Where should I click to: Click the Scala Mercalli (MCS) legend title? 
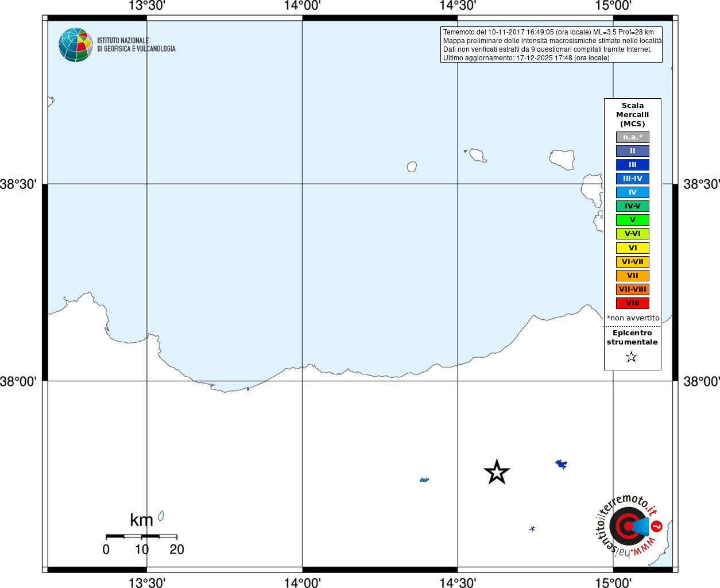click(633, 115)
